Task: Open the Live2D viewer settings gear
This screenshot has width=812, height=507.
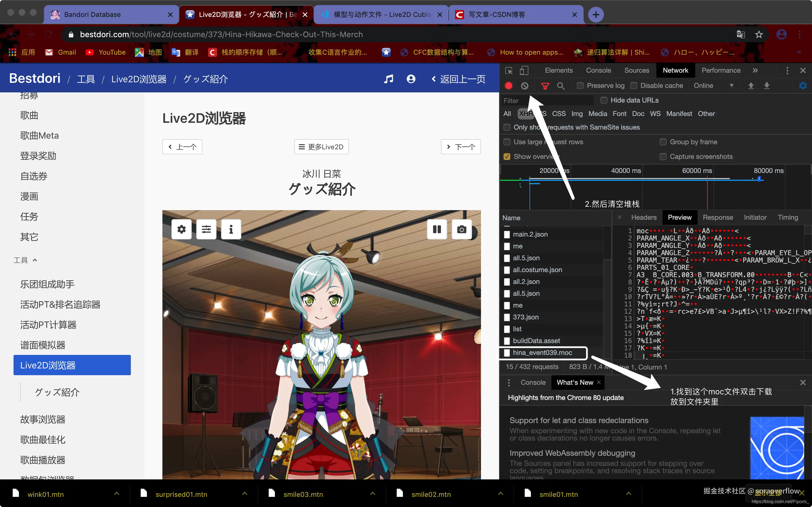Action: pos(182,229)
